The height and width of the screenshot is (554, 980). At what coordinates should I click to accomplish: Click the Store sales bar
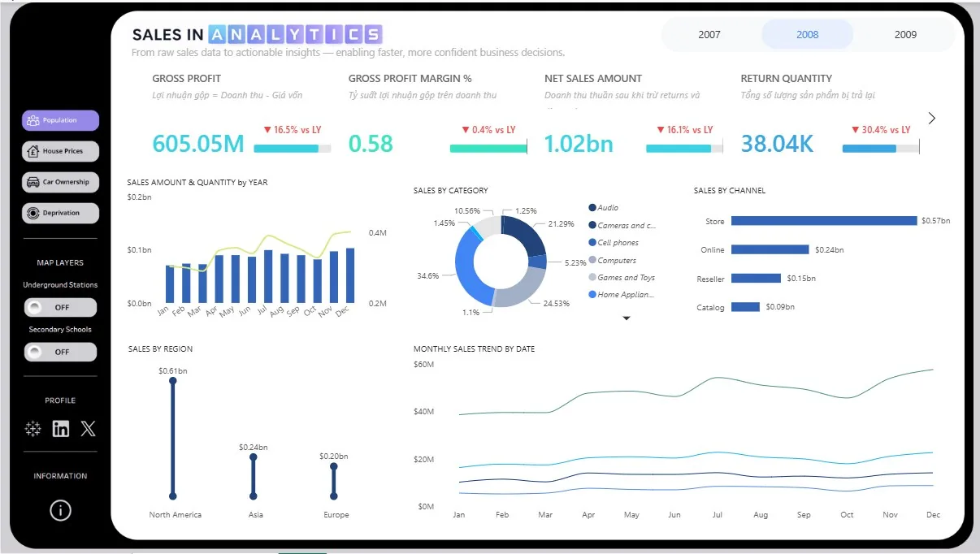coord(823,221)
